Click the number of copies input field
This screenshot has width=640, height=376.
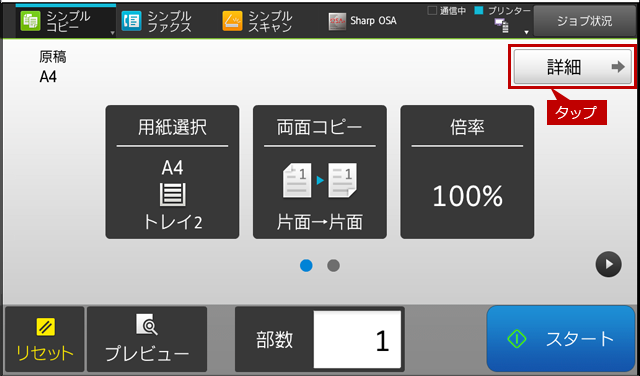[x=357, y=339]
